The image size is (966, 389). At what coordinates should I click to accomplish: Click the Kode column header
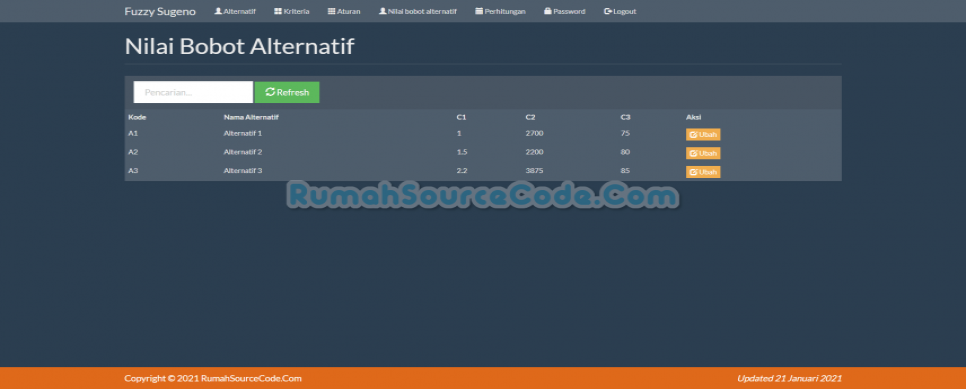pyautogui.click(x=137, y=117)
